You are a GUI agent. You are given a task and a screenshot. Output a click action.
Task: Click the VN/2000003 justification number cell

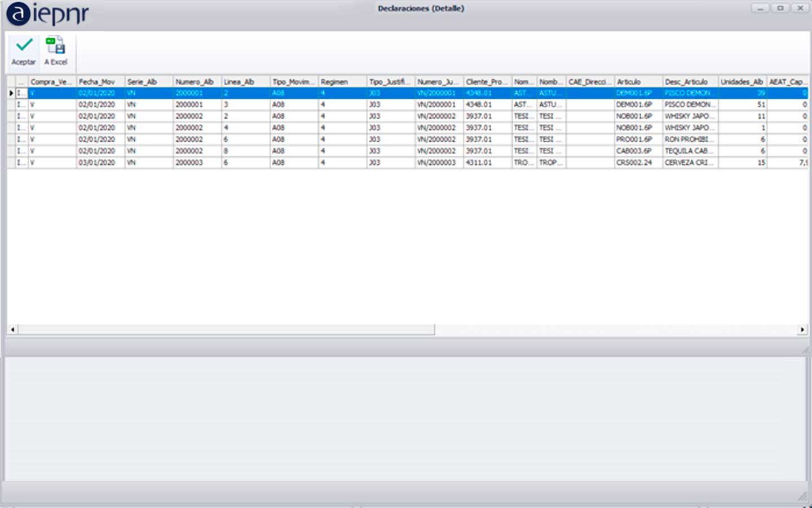click(x=437, y=163)
